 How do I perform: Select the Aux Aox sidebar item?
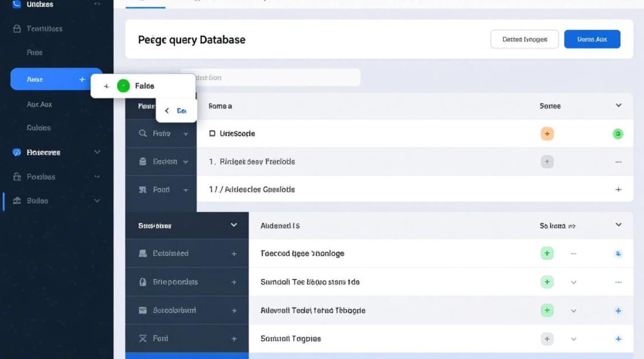click(39, 104)
